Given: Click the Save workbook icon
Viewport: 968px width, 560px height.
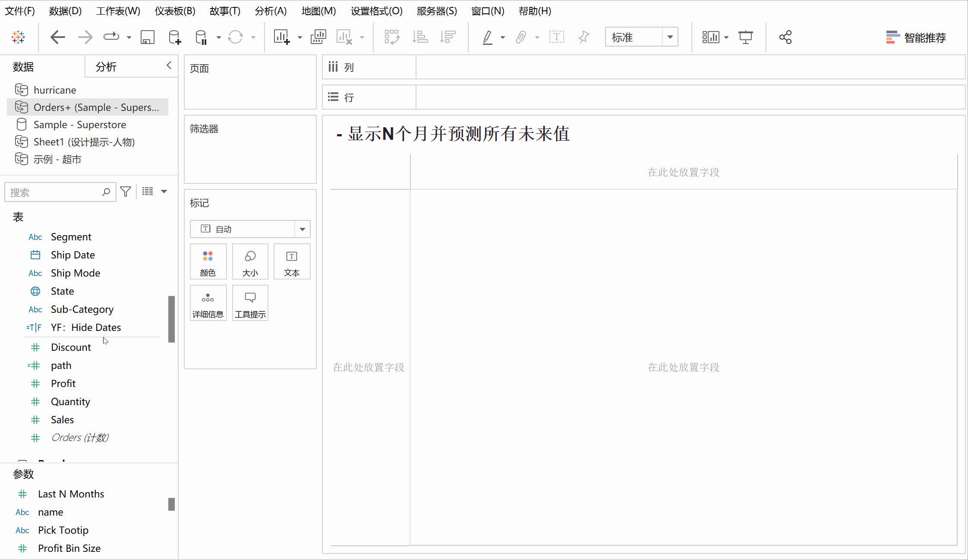Looking at the screenshot, I should click(x=147, y=38).
